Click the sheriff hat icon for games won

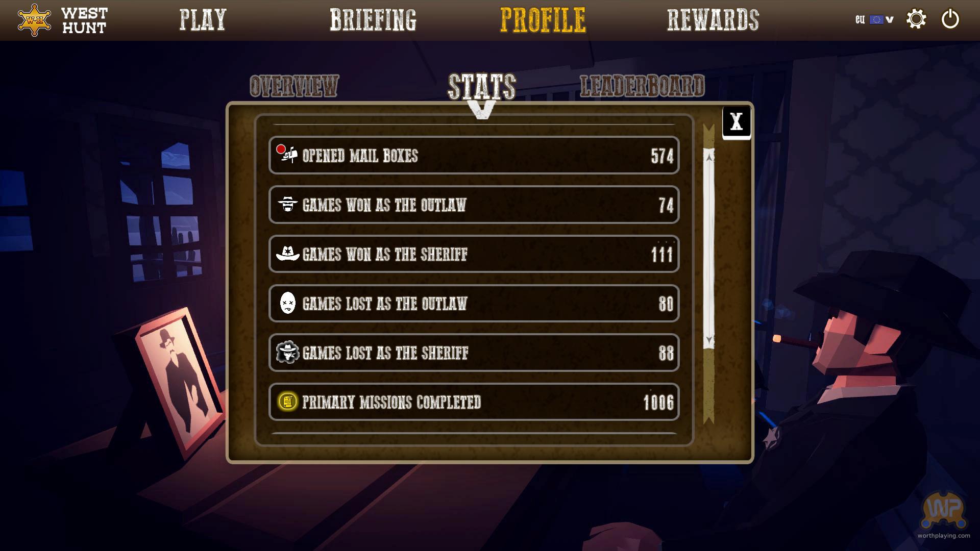[x=287, y=253]
